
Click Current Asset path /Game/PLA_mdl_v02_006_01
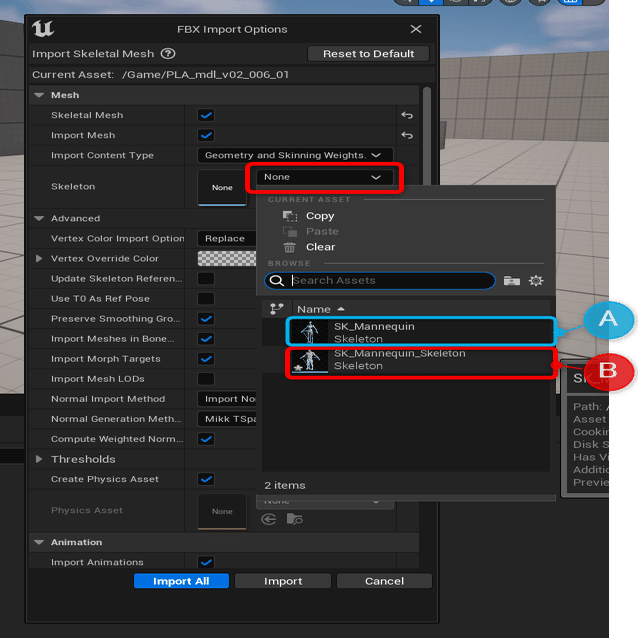click(205, 74)
